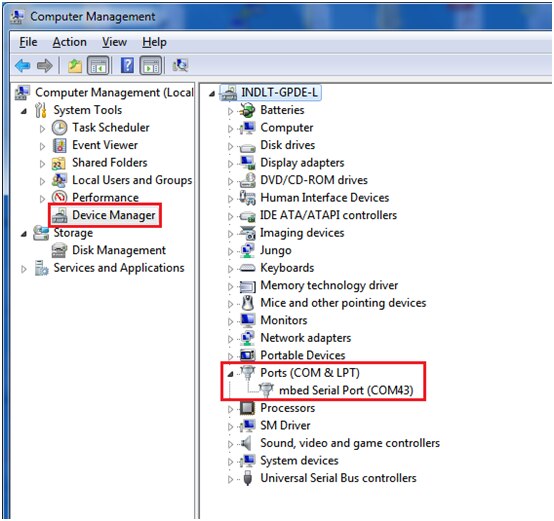Image resolution: width=554 pixels, height=521 pixels.
Task: Click the Back arrow toolbar icon
Action: (23, 66)
